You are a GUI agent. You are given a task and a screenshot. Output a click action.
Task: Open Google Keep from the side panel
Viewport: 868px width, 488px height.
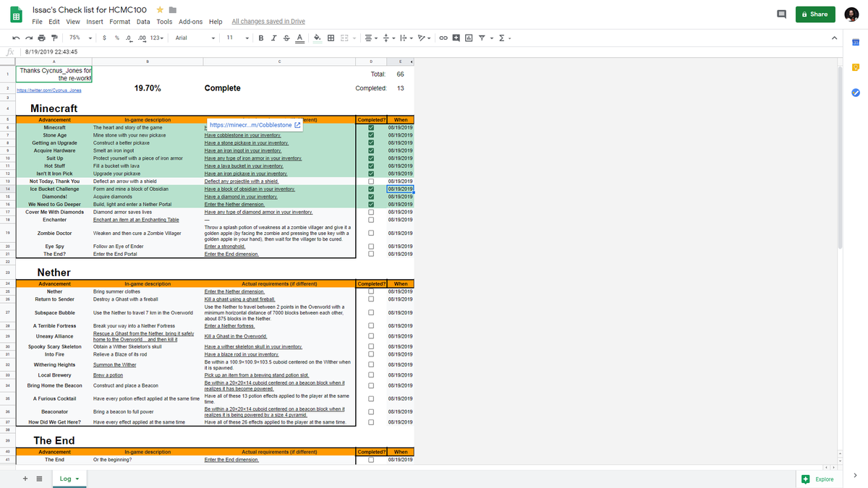tap(855, 68)
